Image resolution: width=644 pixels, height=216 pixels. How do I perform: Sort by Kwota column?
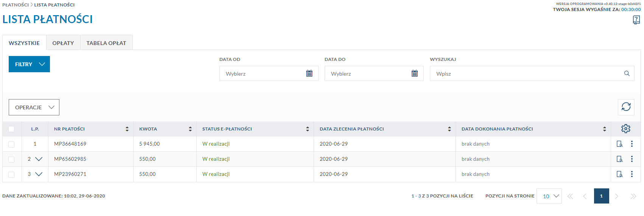point(190,129)
